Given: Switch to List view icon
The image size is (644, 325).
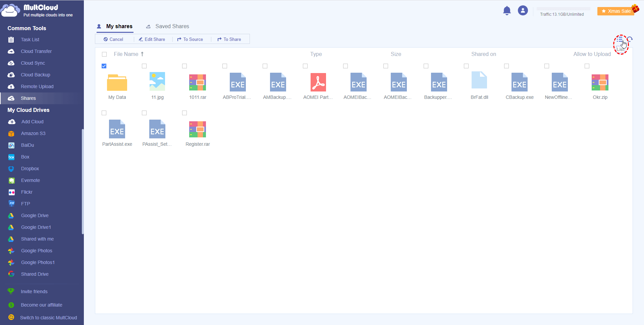Looking at the screenshot, I should tap(620, 40).
